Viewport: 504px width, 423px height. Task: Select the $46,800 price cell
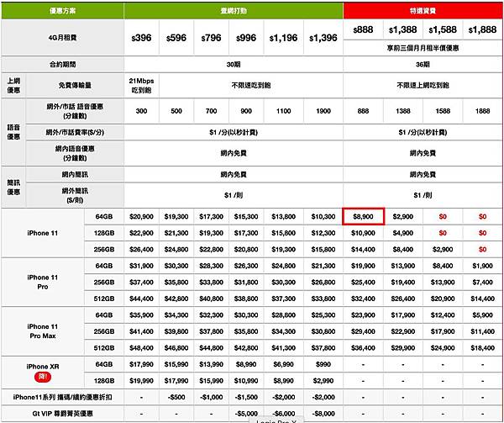[x=176, y=347]
